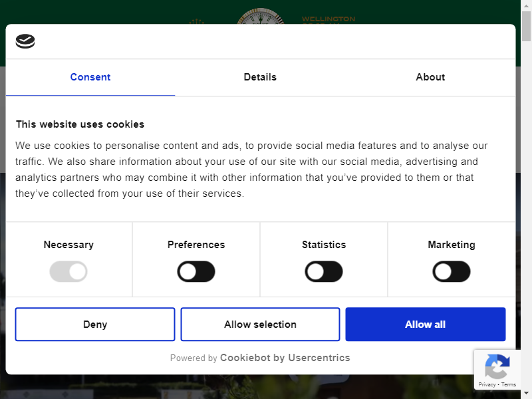Enable the Marketing cookies toggle
This screenshot has height=399, width=532.
coord(452,271)
